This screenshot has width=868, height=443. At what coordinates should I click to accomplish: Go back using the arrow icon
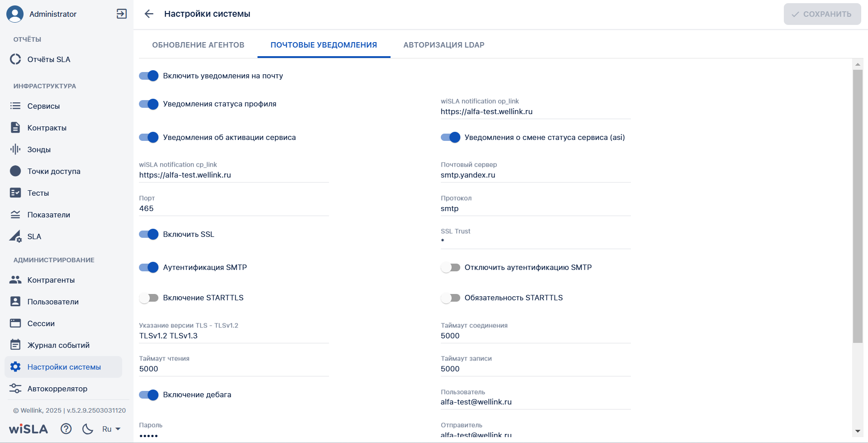point(149,14)
